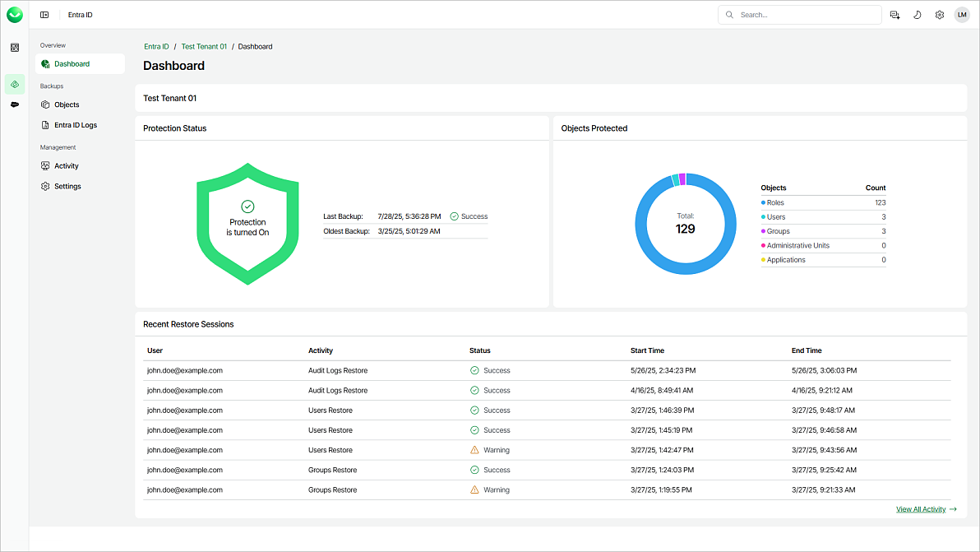Open the Microsoft 365 service in left rail
This screenshot has width=980, height=552.
[x=15, y=48]
